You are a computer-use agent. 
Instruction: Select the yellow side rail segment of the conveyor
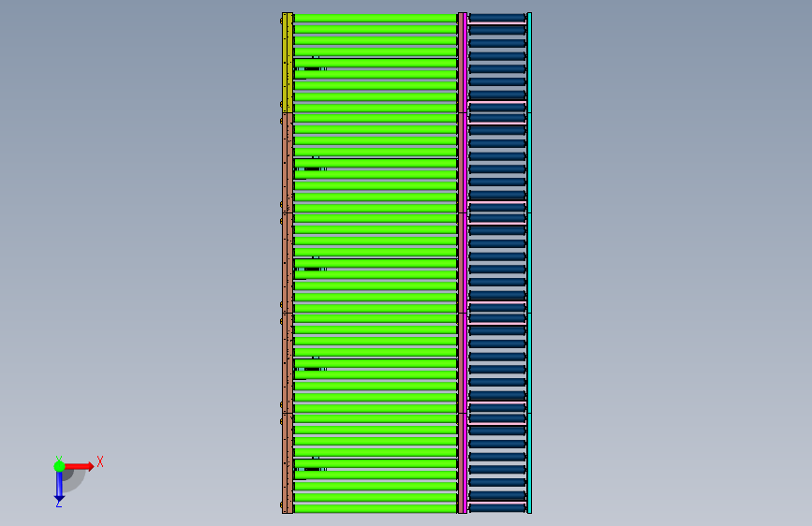point(288,63)
